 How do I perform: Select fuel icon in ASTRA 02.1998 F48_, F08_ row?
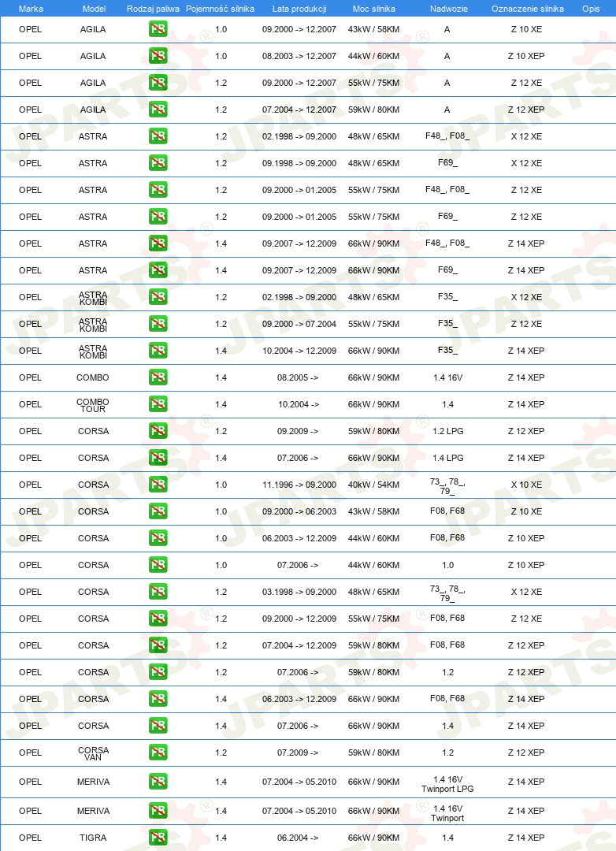(x=158, y=136)
